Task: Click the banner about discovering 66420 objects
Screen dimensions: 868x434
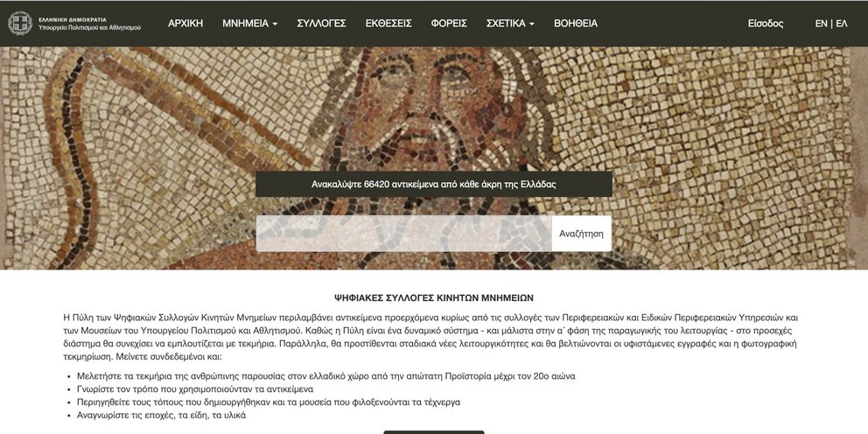Action: pyautogui.click(x=433, y=185)
